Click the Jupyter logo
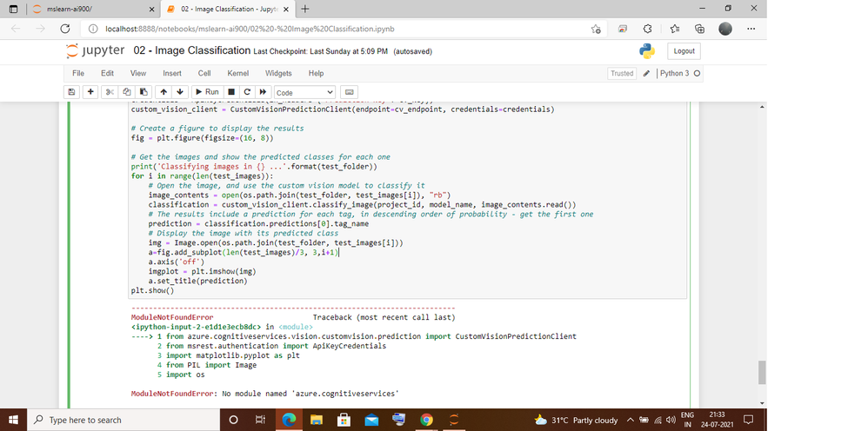868x431 pixels. 95,51
